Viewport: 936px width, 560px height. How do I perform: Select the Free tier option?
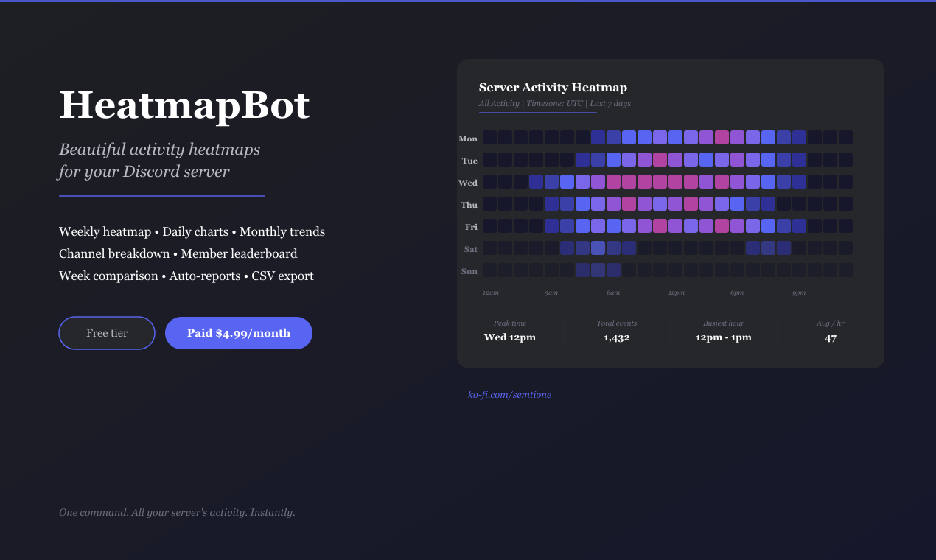point(106,332)
